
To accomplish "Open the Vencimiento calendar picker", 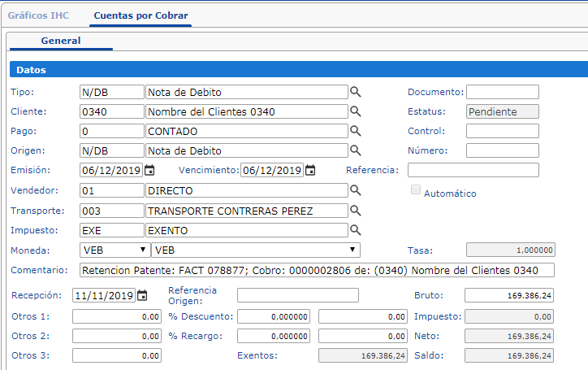I will click(309, 170).
